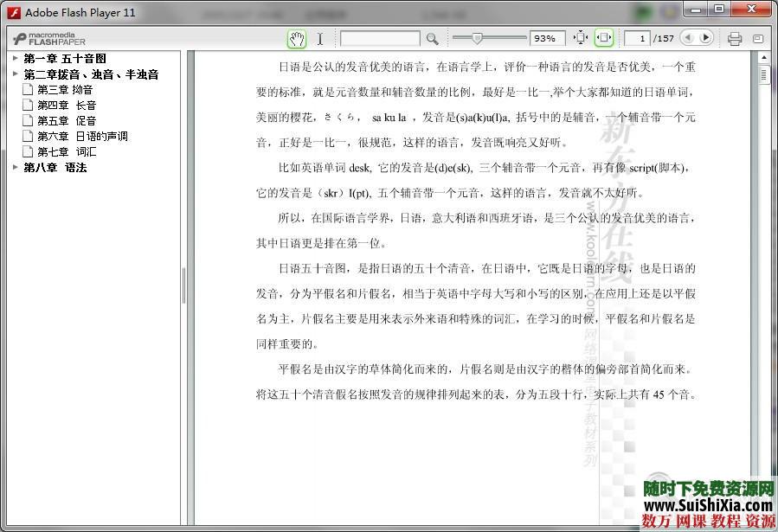778x532 pixels.
Task: Open document in new window icon
Action: [x=758, y=39]
